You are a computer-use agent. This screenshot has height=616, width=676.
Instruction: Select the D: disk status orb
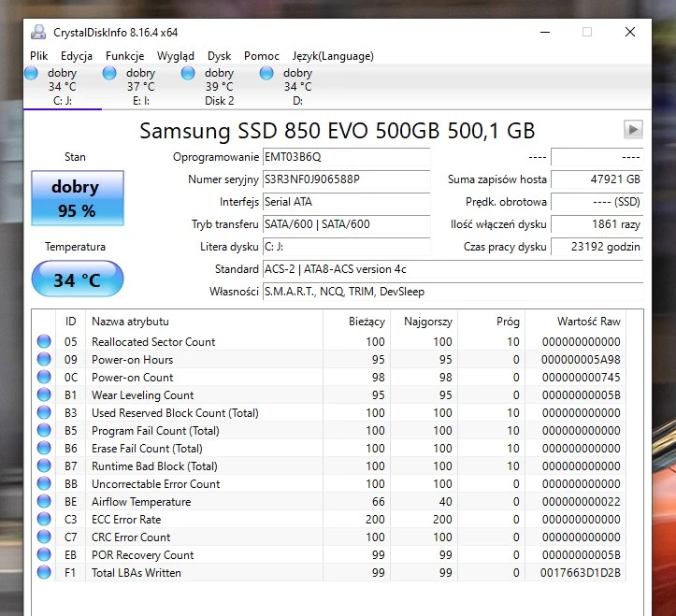pos(267,73)
